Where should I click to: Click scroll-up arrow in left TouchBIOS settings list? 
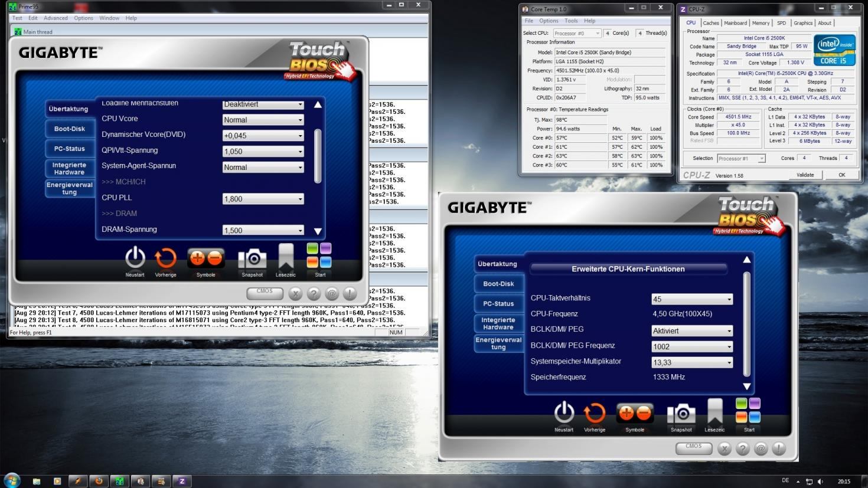tap(318, 104)
